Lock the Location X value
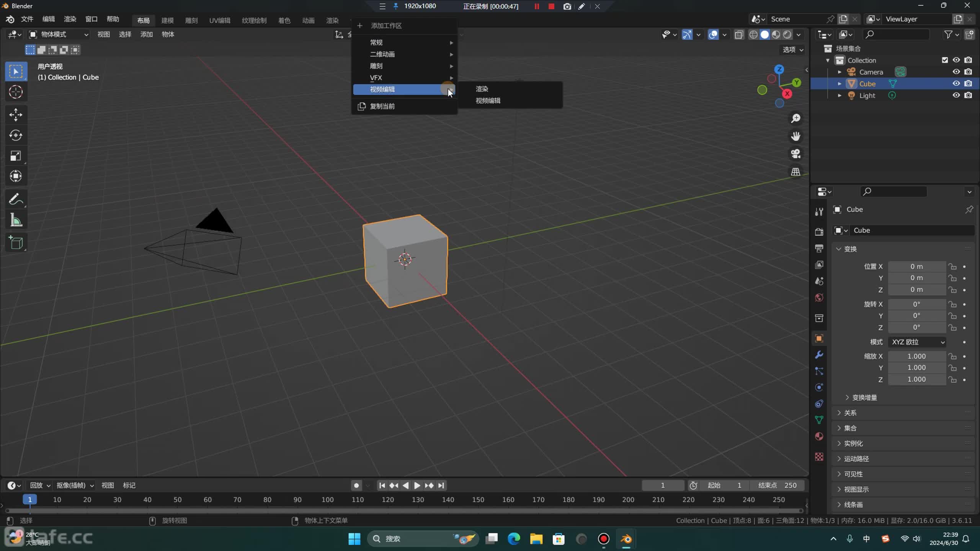This screenshot has width=980, height=551. (952, 266)
